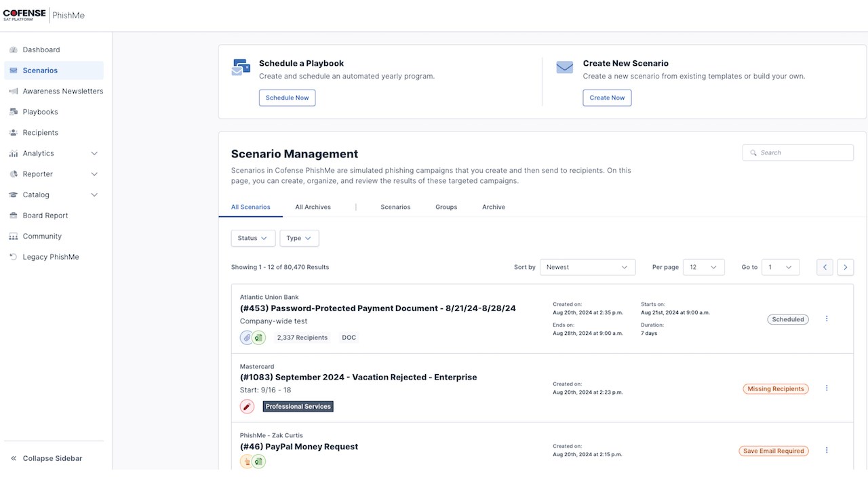This screenshot has height=488, width=868.
Task: Open the Dashboard sidebar icon
Action: [x=14, y=49]
